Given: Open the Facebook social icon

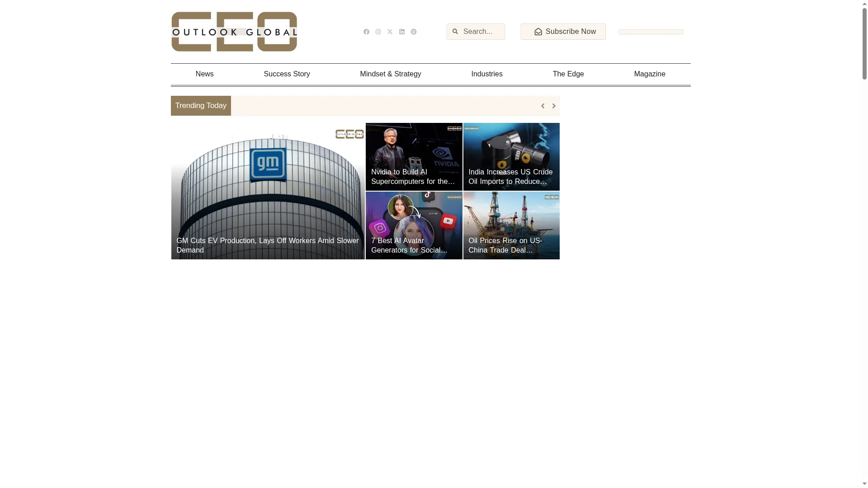Looking at the screenshot, I should [366, 32].
